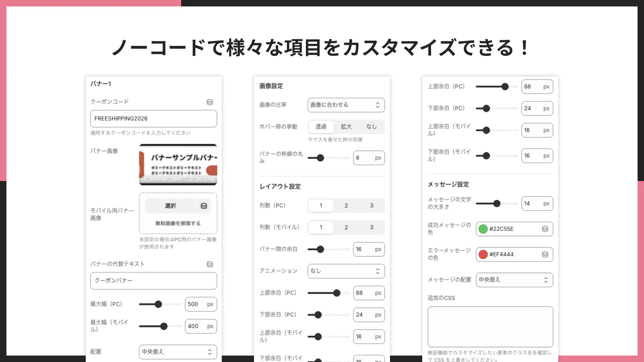The height and width of the screenshot is (362, 644).
Task: Open dynamic source for バナーの代替テキスト
Action: point(210,264)
